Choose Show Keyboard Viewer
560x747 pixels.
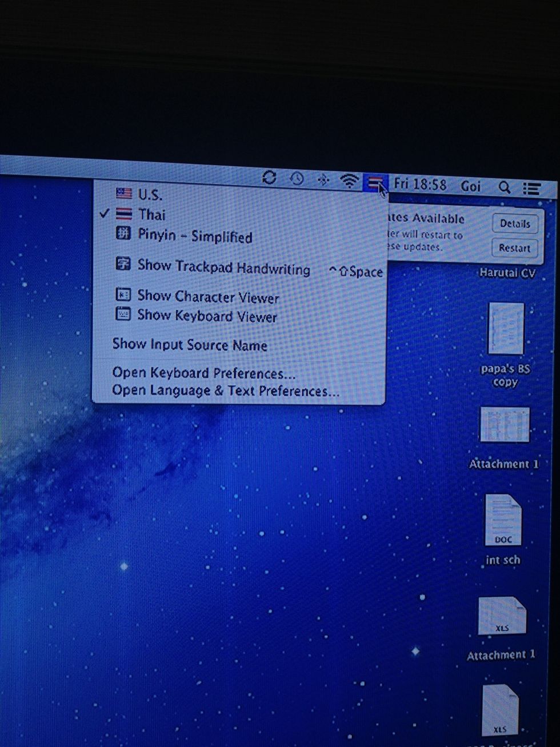coord(206,315)
